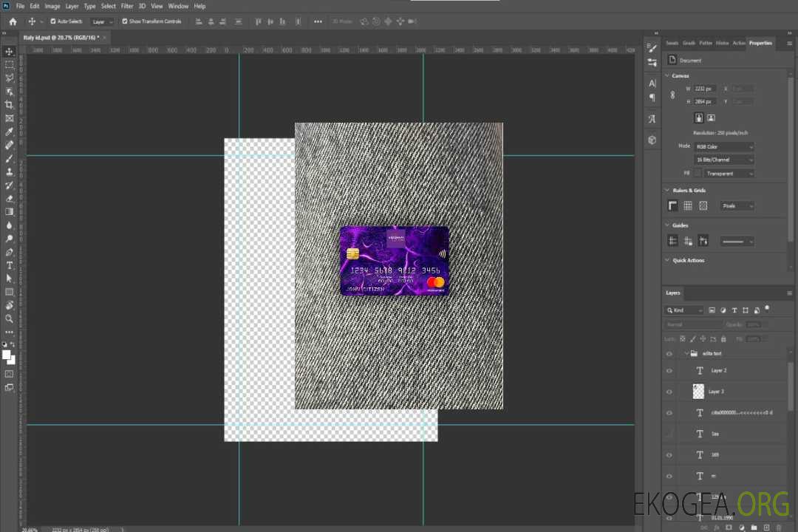Click the grid icon under Rulers & Grids
This screenshot has height=532, width=798.
[x=687, y=205]
